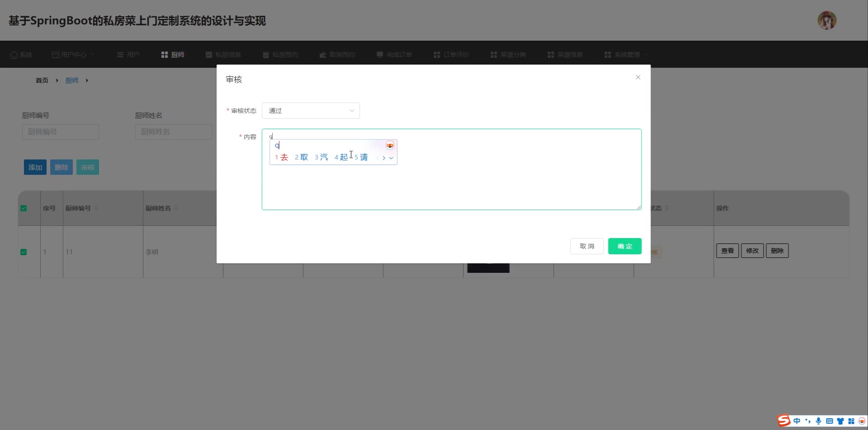Click the 厨师编号 search input
Viewport: 868px width, 430px height.
(x=61, y=132)
